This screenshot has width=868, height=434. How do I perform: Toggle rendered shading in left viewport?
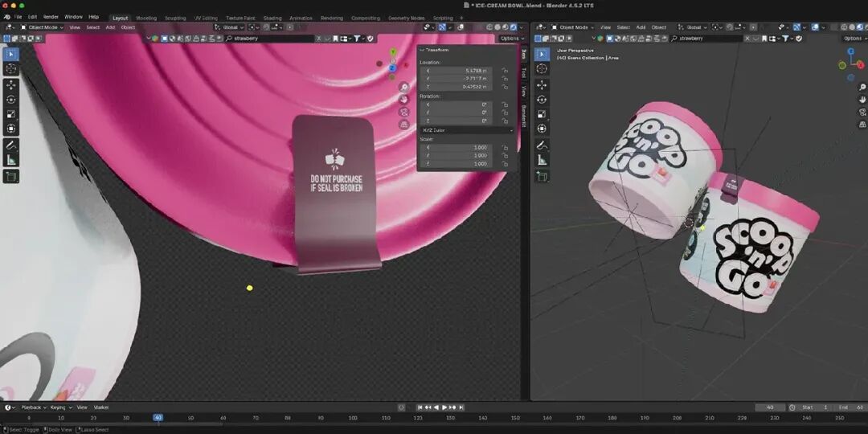coord(513,27)
